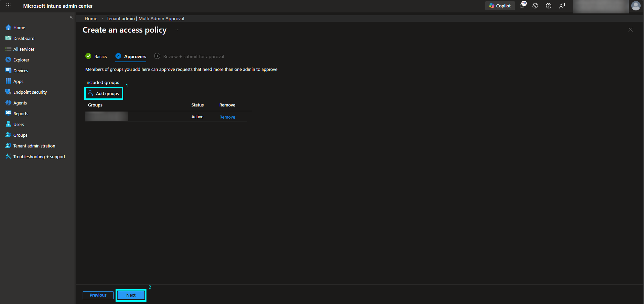Click the Devices icon in sidebar
Image resolution: width=644 pixels, height=304 pixels.
(8, 71)
